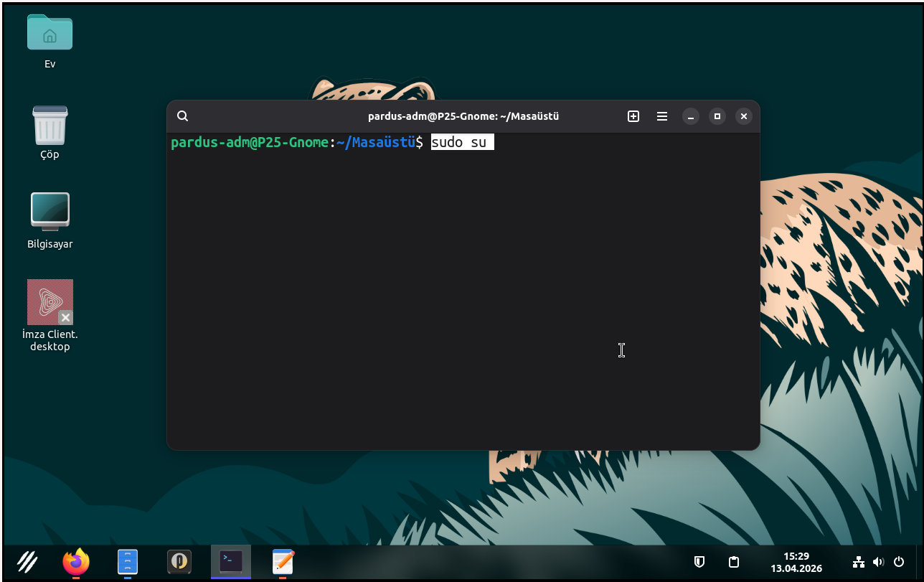Click the pardus-adm@P25-Gnome prompt text
924x582 pixels.
point(250,142)
